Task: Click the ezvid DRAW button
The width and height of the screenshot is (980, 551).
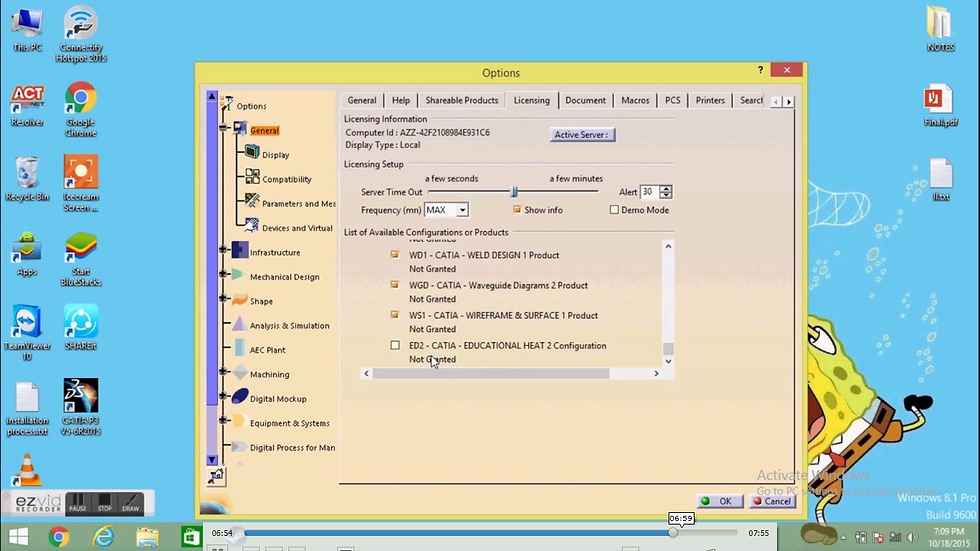Action: [x=131, y=504]
